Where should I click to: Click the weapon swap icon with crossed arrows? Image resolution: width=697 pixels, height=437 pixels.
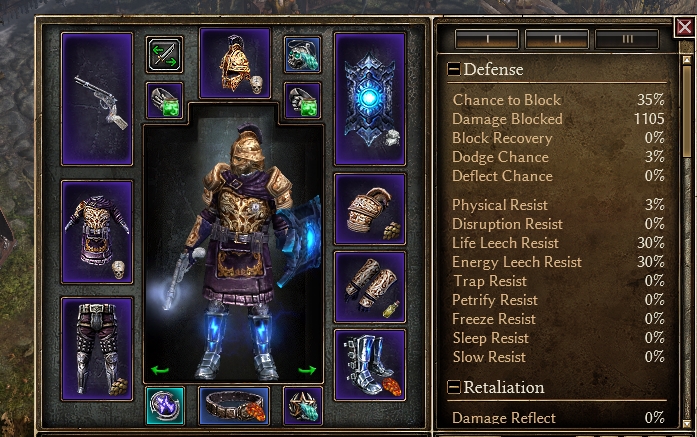(x=164, y=54)
